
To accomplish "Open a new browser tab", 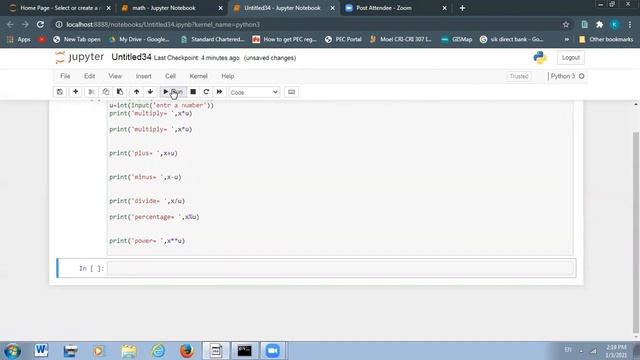I will click(462, 8).
